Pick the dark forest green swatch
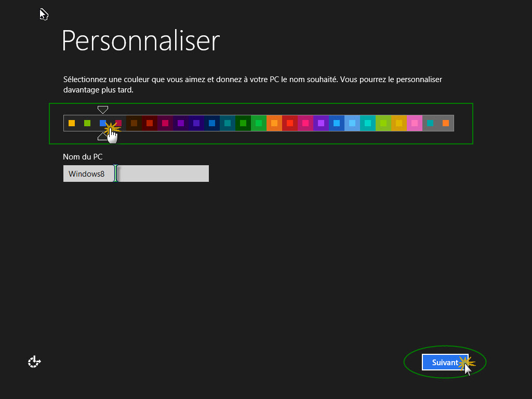The height and width of the screenshot is (399, 532). point(243,123)
